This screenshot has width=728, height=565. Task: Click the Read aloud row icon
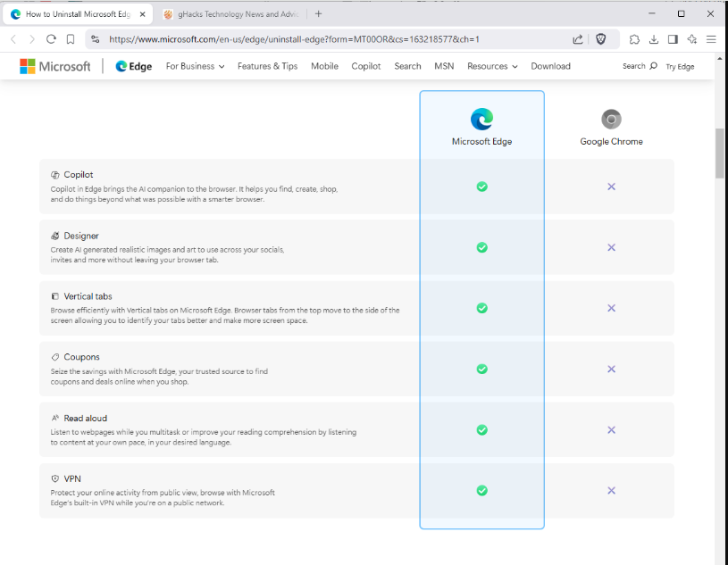[x=54, y=418]
